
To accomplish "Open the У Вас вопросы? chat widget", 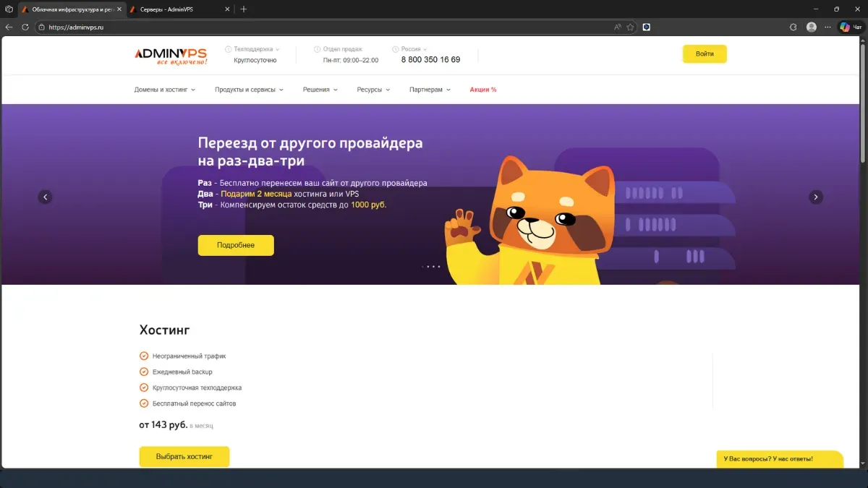I will (780, 459).
